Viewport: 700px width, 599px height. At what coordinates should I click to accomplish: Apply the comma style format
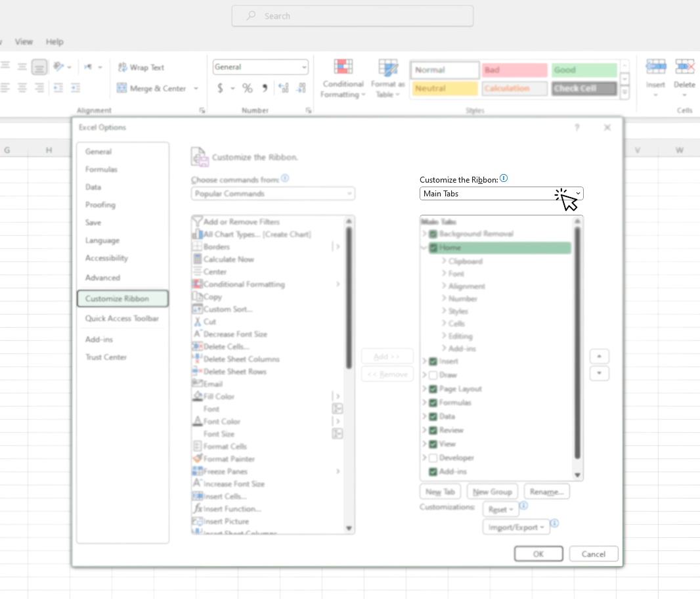click(265, 88)
